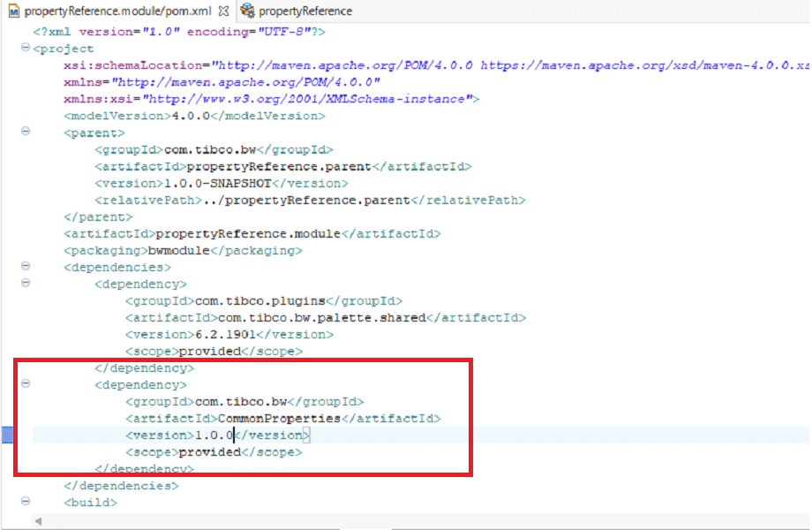Image resolution: width=812 pixels, height=530 pixels.
Task: Close the pom.xml editor tab
Action: click(x=223, y=11)
